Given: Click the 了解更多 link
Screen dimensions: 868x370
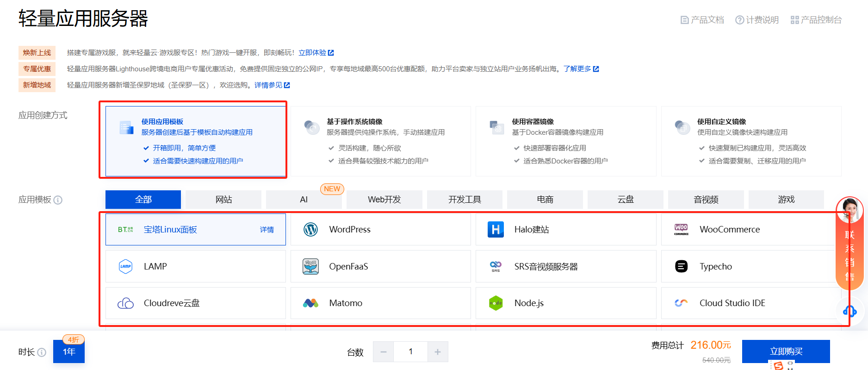Looking at the screenshot, I should point(581,69).
